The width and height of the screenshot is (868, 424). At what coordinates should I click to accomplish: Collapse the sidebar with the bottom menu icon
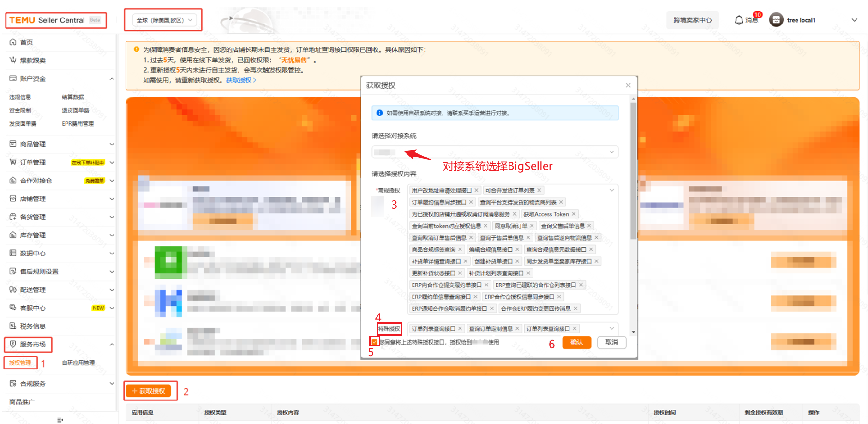60,419
